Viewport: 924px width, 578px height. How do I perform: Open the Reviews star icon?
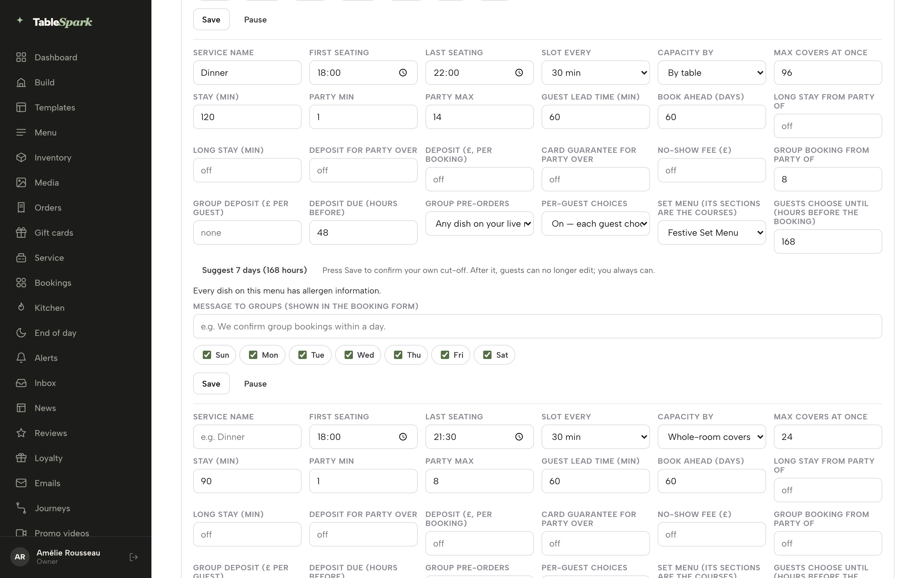pyautogui.click(x=21, y=433)
